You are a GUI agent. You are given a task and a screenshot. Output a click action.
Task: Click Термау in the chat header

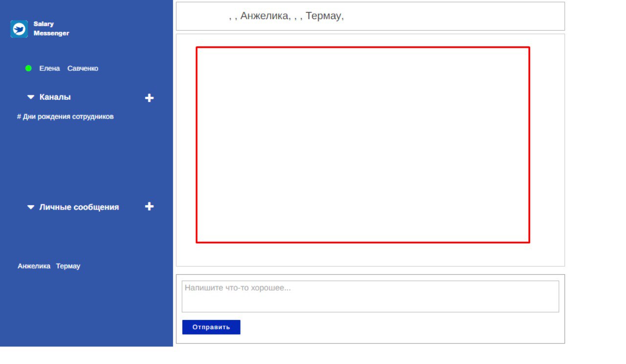323,16
